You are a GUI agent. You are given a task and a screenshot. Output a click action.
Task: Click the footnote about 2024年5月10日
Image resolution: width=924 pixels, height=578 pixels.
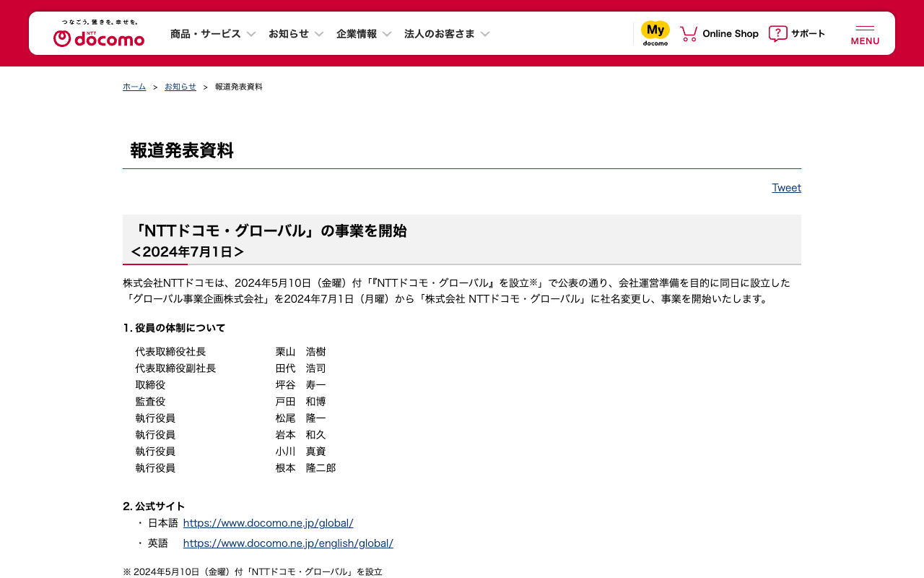pyautogui.click(x=253, y=571)
